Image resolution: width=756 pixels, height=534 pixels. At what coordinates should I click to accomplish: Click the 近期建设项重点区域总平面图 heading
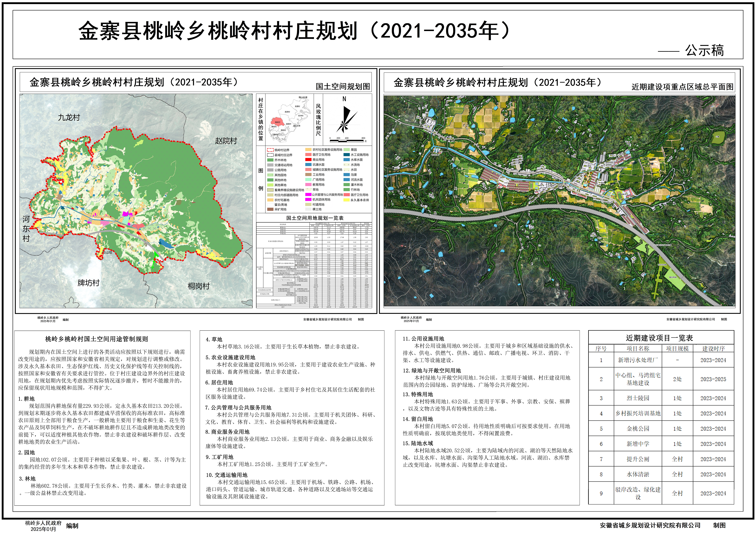point(683,87)
